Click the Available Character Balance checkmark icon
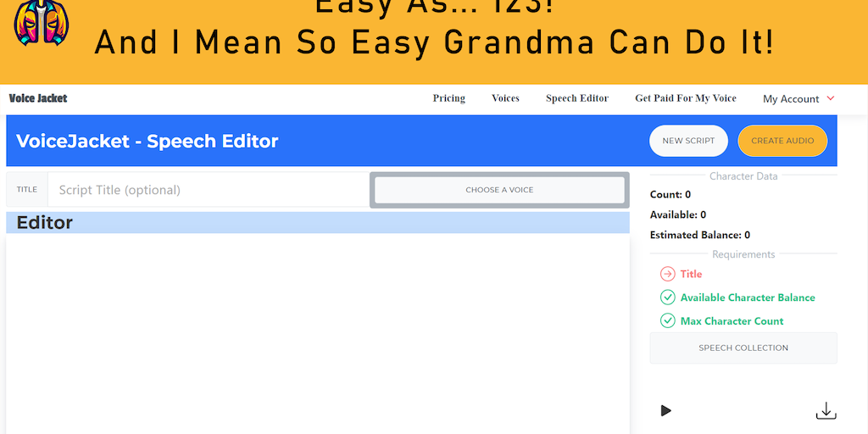This screenshot has height=434, width=868. coord(668,298)
